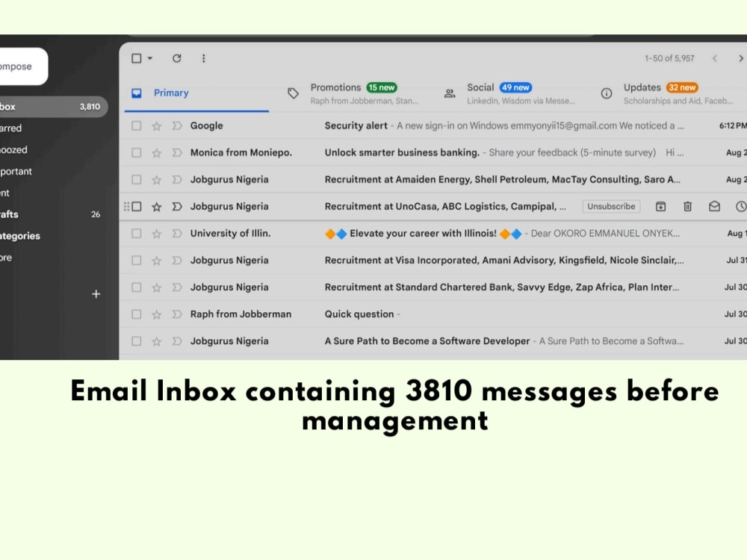Open the Inbox folder with 3,810
747x560 pixels.
pyautogui.click(x=53, y=107)
